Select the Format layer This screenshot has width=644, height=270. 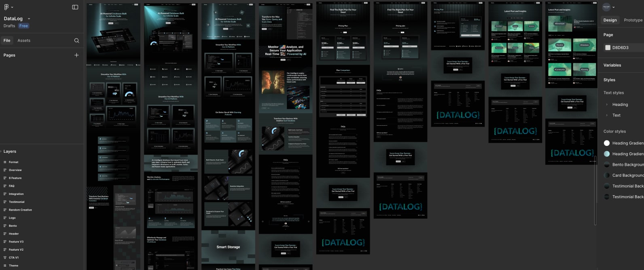13,162
